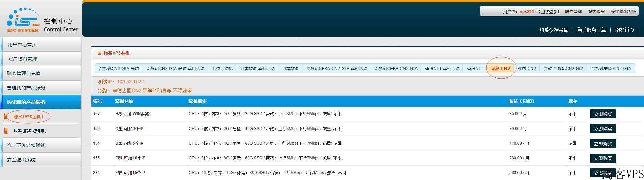Click 立即购买 for plan 154 D型
The height and width of the screenshot is (180, 644).
[603, 144]
